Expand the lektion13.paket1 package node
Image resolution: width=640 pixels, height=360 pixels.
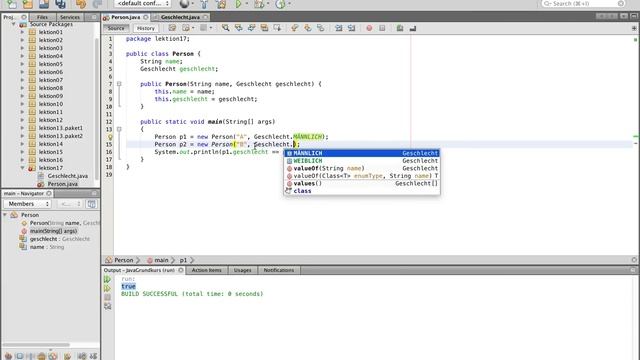22,128
